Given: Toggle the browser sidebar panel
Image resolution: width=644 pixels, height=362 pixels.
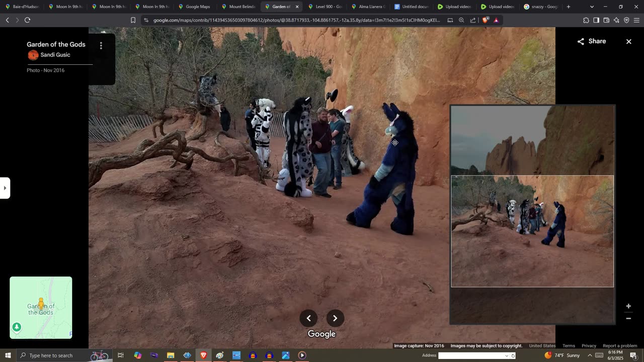Looking at the screenshot, I should point(596,20).
